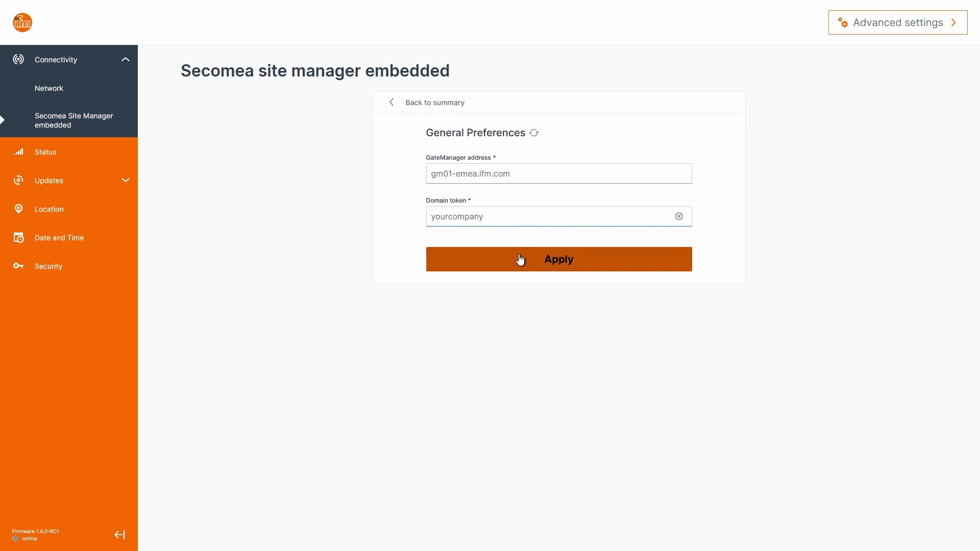This screenshot has height=551, width=980.
Task: Click the Back to summary link
Action: (x=434, y=103)
